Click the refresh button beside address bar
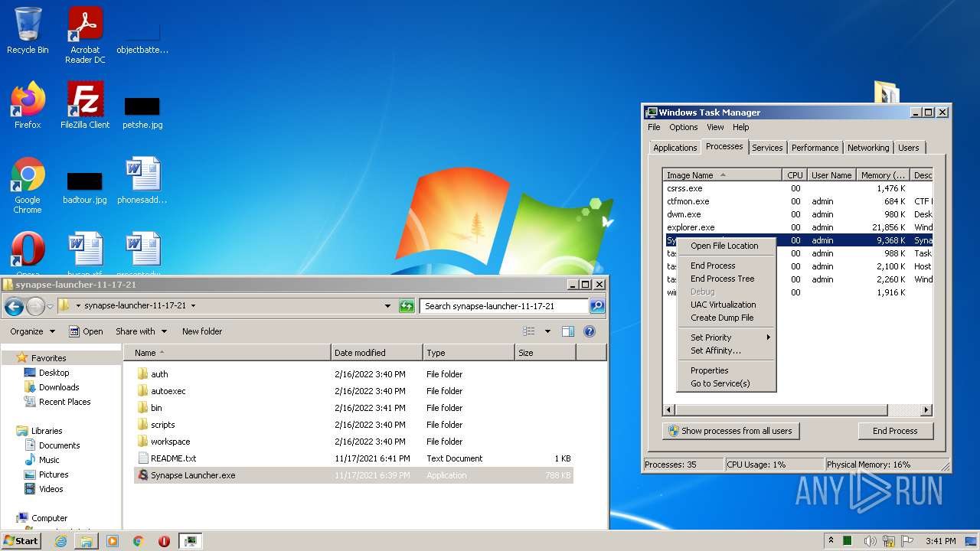The height and width of the screenshot is (551, 980). tap(407, 306)
